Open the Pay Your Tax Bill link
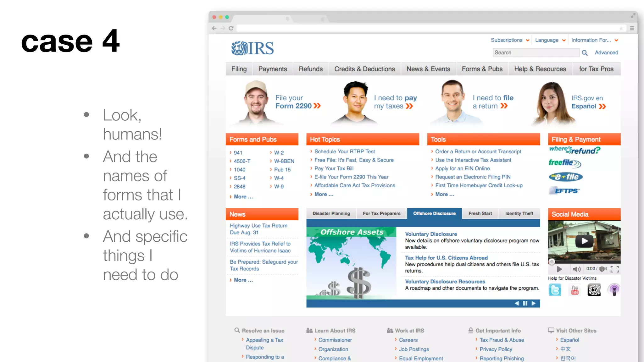The height and width of the screenshot is (362, 644). [334, 168]
